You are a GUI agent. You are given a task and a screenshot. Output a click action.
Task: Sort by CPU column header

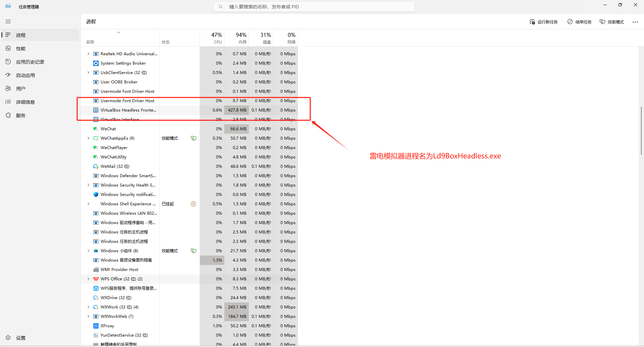pyautogui.click(x=212, y=38)
